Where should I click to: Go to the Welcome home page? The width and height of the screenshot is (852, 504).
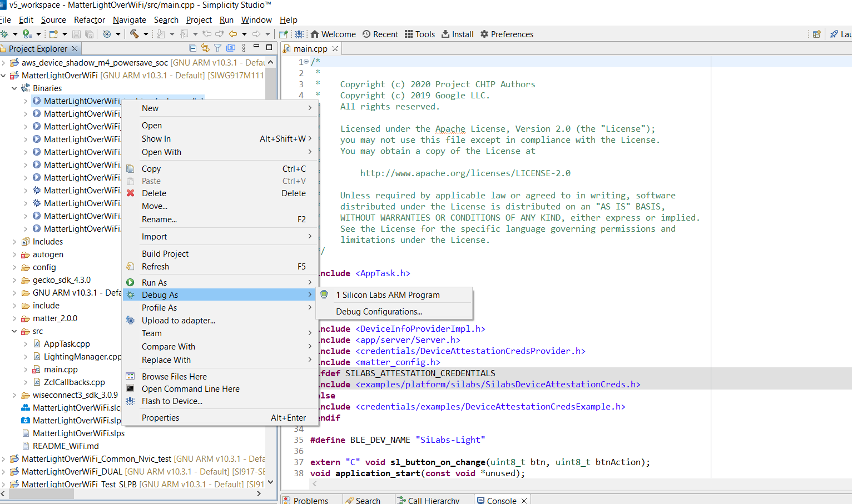(x=333, y=34)
